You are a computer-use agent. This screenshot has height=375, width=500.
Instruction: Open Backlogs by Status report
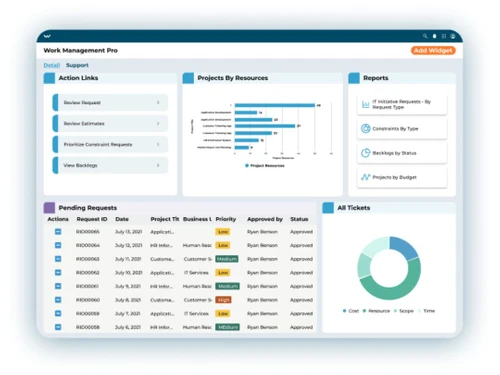[402, 153]
